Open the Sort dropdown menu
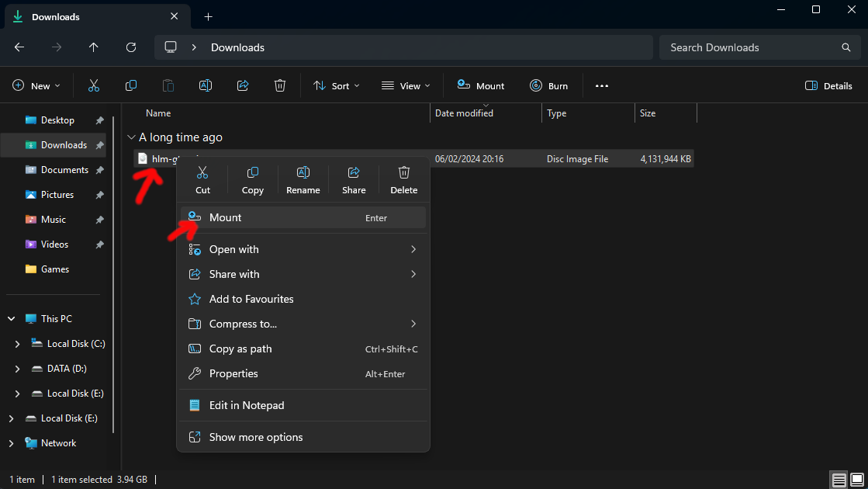 pos(337,86)
